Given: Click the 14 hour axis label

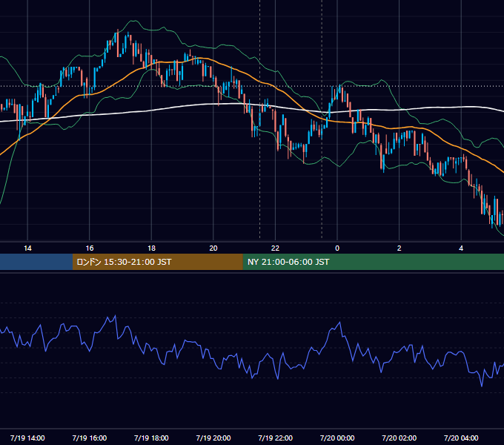Looking at the screenshot, I should tap(27, 248).
